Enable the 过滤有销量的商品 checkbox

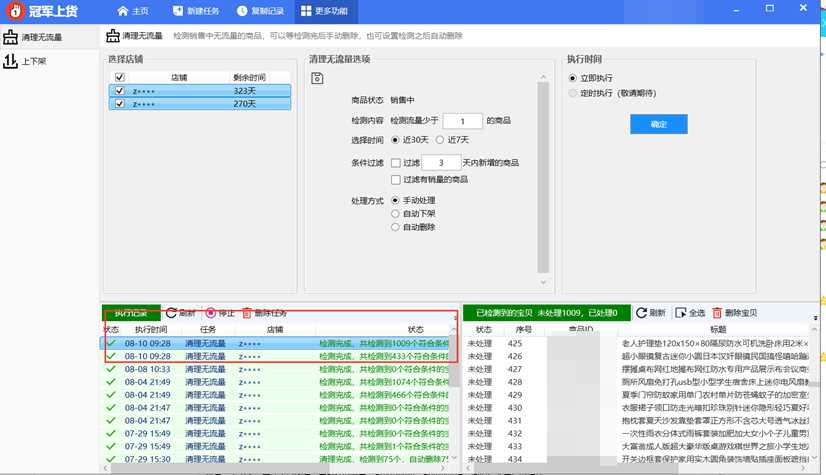(397, 179)
